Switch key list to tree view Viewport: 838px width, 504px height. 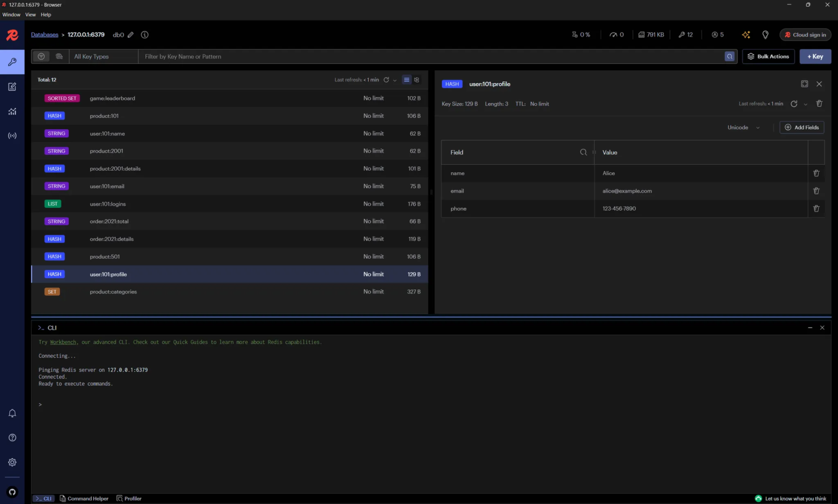click(x=416, y=80)
